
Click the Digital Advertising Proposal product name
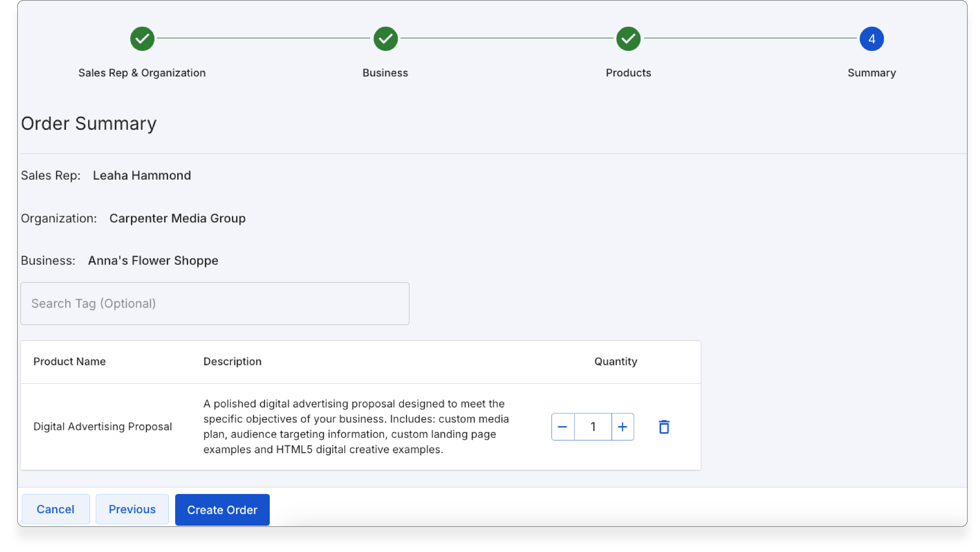tap(103, 426)
